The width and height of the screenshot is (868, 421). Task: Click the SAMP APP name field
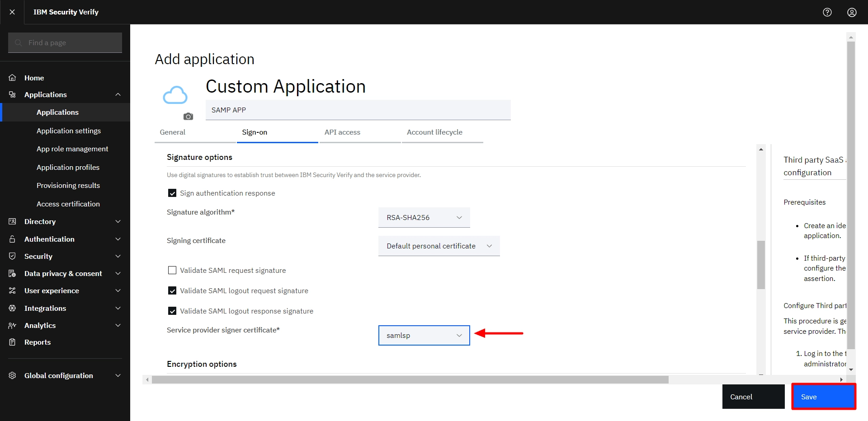coord(358,110)
